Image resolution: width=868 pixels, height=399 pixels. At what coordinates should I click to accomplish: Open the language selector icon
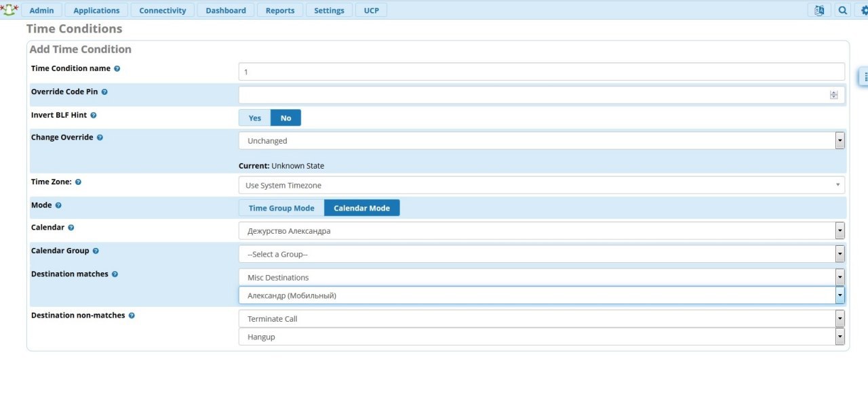point(819,10)
